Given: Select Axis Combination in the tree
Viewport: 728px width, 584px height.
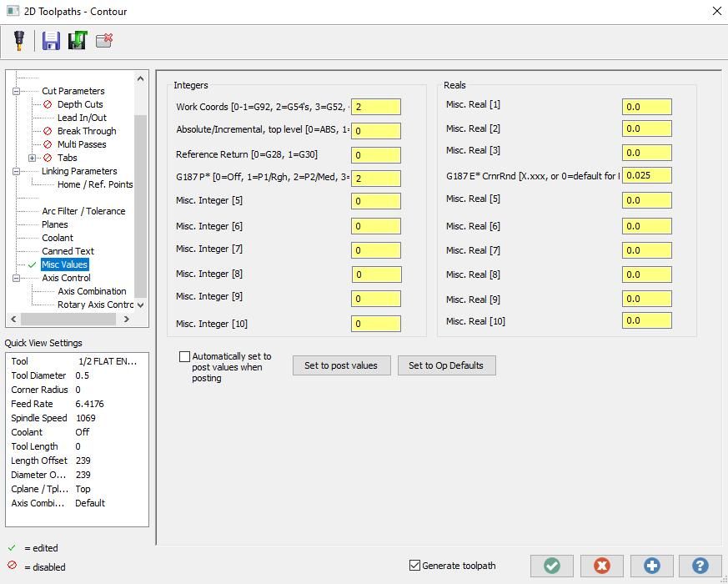Looking at the screenshot, I should 92,291.
